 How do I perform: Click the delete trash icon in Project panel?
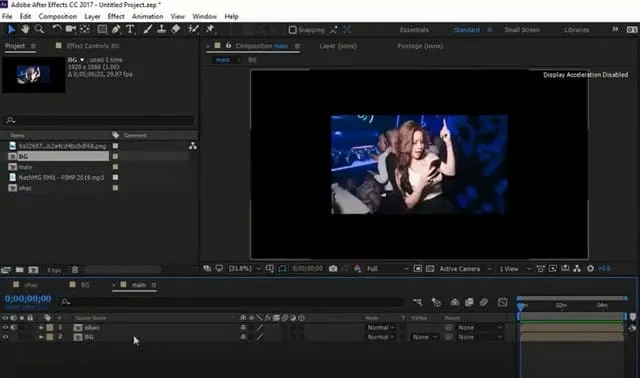pos(75,270)
